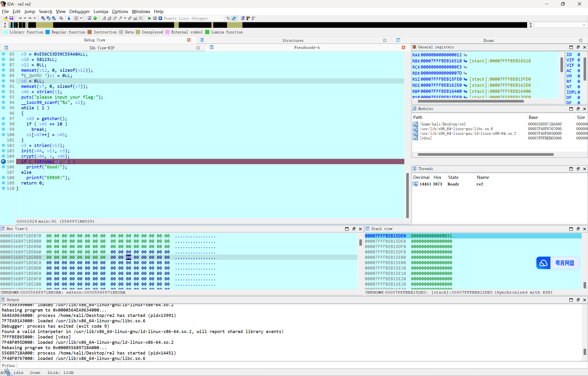
Task: Jump forward with the right arrow icon
Action: point(30,18)
